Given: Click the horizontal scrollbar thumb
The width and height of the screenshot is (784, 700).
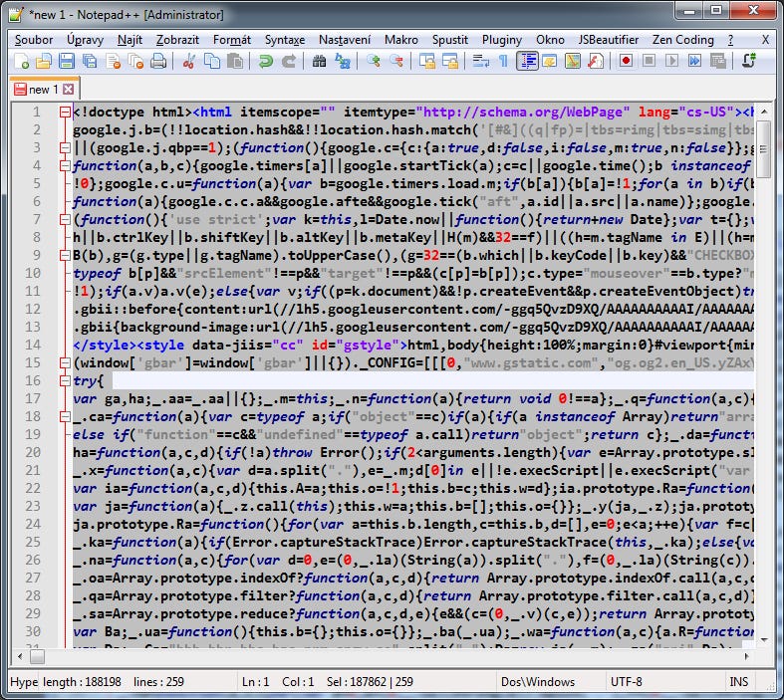Looking at the screenshot, I should (37, 656).
